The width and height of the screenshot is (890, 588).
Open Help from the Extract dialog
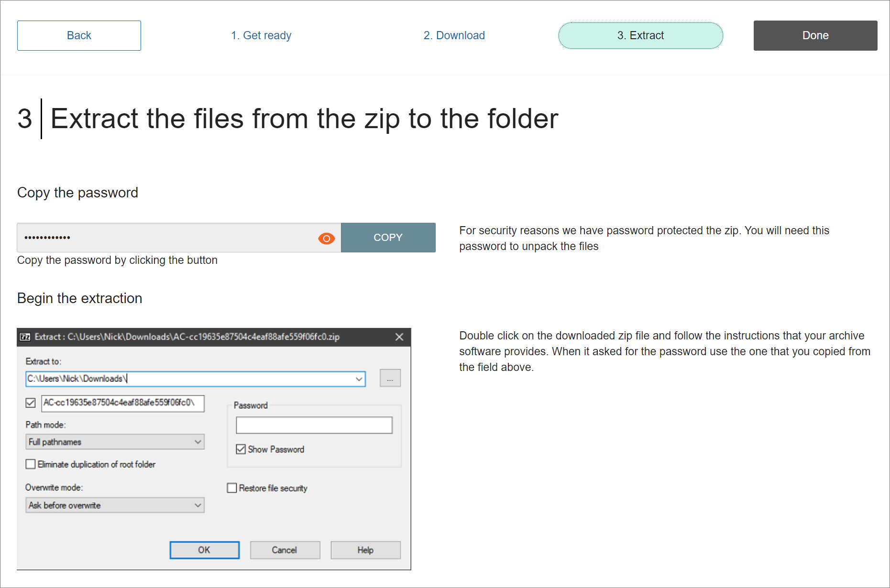tap(365, 549)
